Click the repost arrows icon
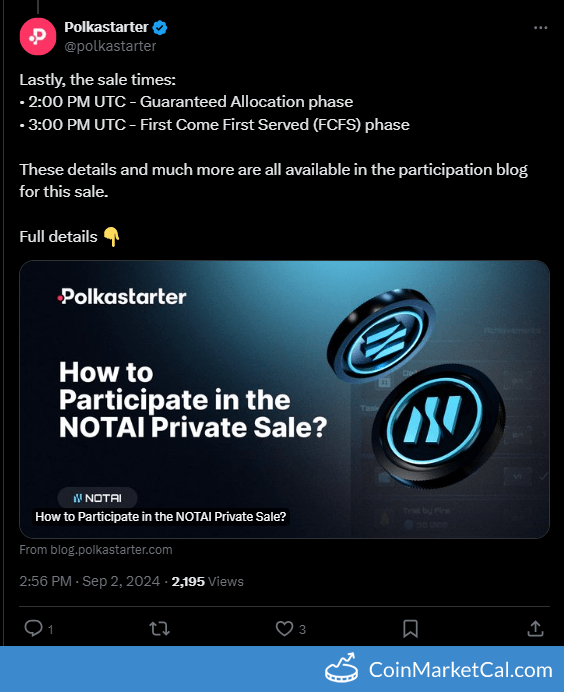The image size is (564, 692). click(159, 628)
